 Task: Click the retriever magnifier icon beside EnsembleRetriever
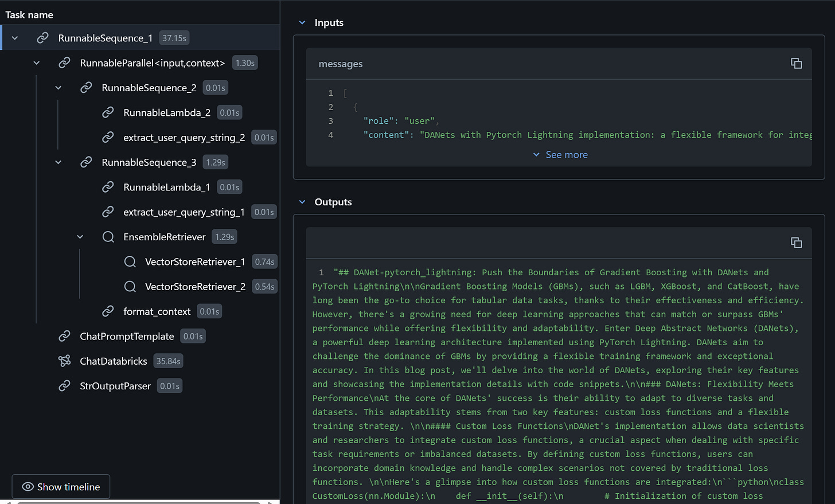pos(108,237)
